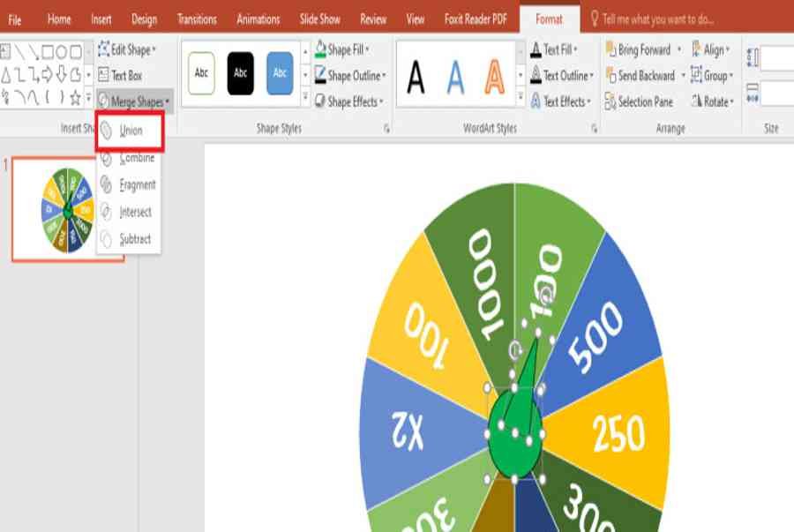Pick the Oval shape
794x532 pixels.
pyautogui.click(x=61, y=51)
